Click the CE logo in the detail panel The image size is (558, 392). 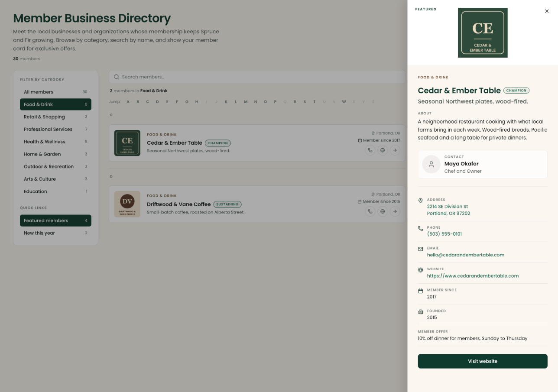click(483, 32)
